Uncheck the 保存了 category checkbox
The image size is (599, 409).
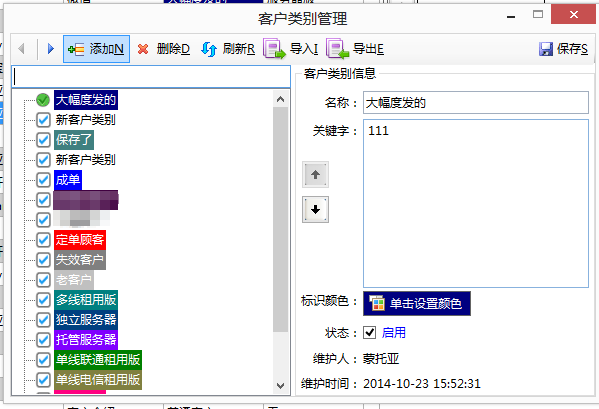(43, 140)
